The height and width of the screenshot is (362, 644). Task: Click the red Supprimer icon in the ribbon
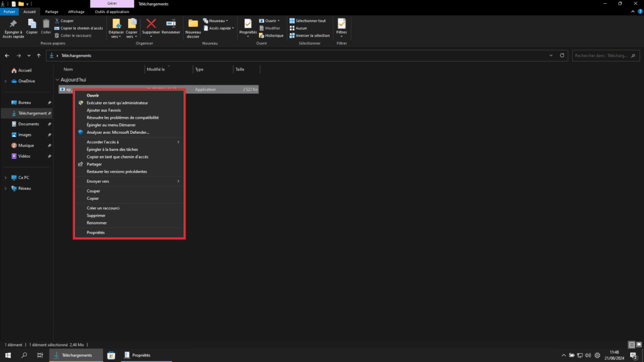(x=151, y=26)
